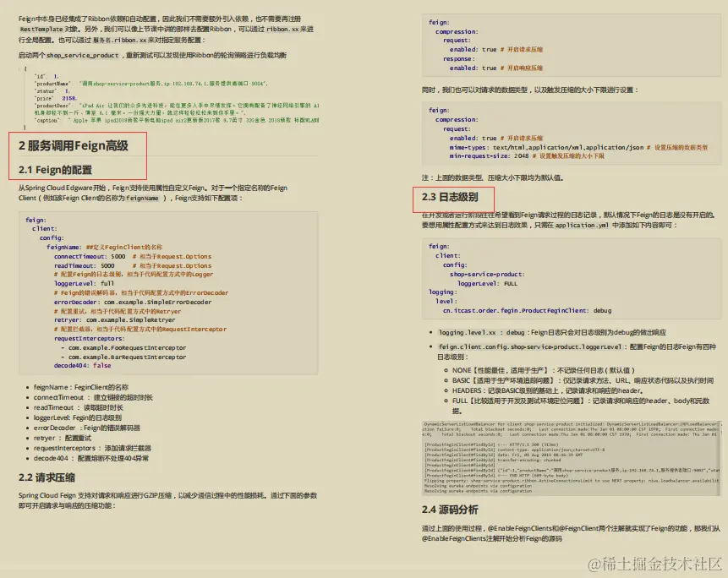
Task: Click the console log output screenshot
Action: [571, 458]
